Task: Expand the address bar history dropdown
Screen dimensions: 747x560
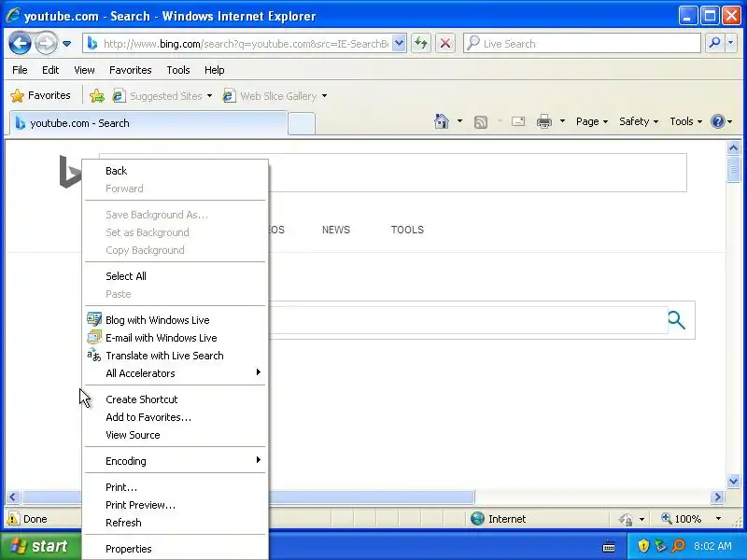Action: (400, 43)
